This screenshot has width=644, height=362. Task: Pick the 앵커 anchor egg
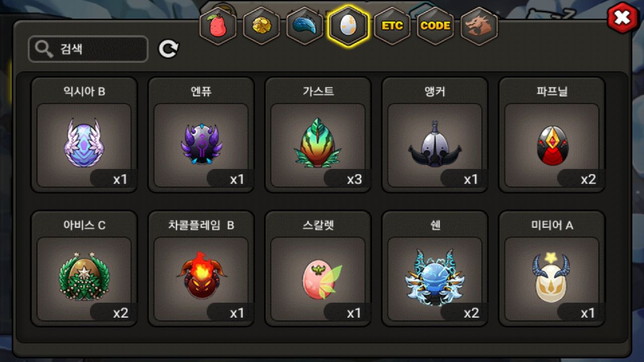[x=435, y=135]
